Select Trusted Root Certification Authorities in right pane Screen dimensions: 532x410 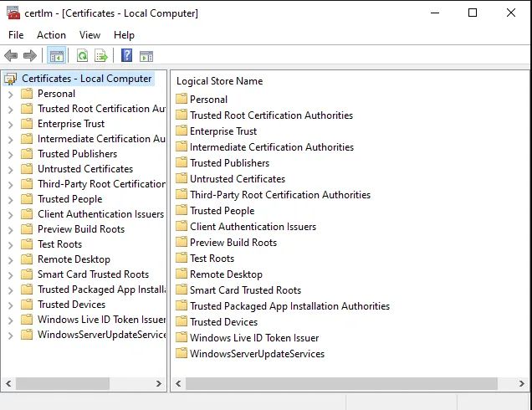click(271, 115)
